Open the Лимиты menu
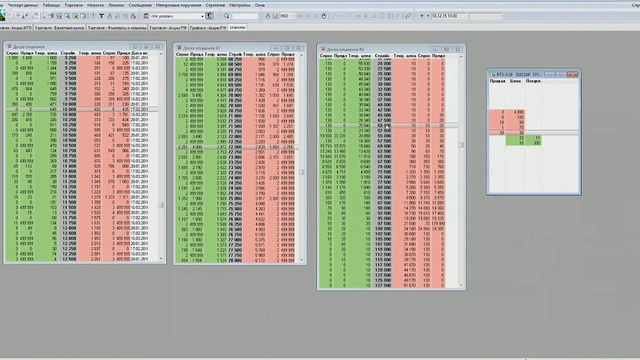Image resolution: width=640 pixels, height=360 pixels. (116, 5)
